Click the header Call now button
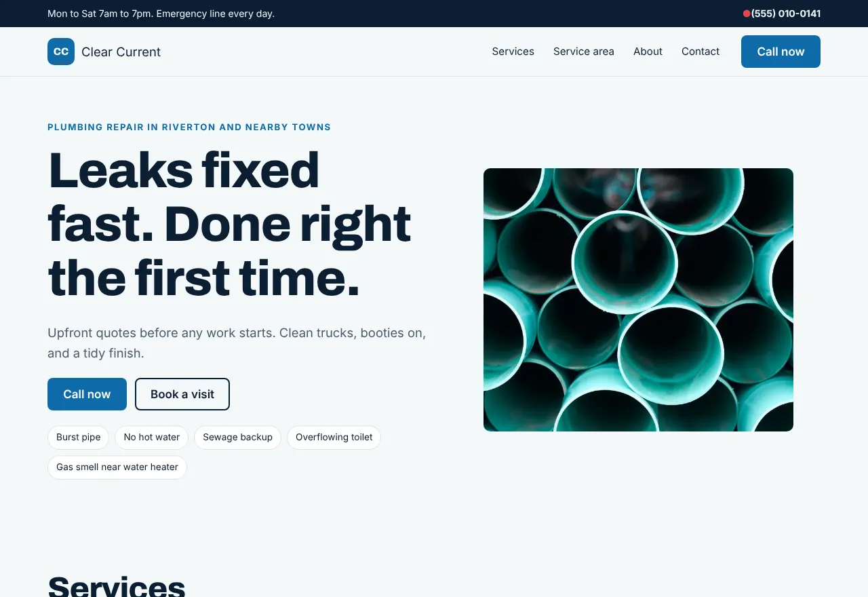Screen dimensions: 868x597 (x=781, y=52)
